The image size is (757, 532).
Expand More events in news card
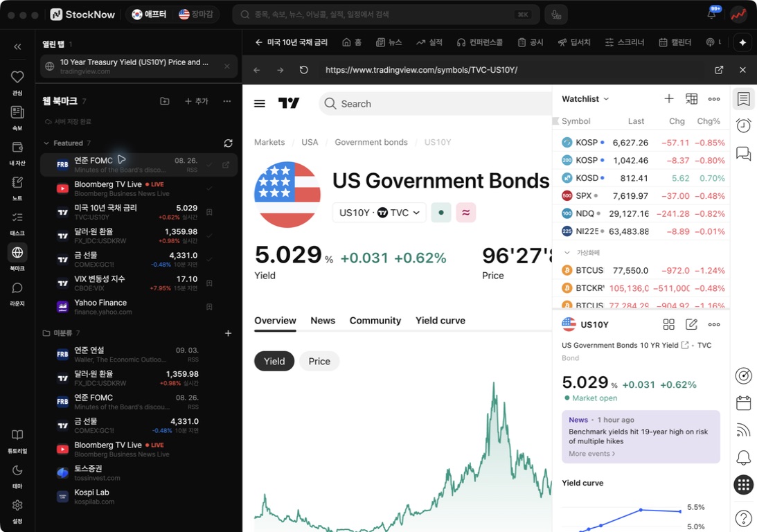click(x=592, y=453)
